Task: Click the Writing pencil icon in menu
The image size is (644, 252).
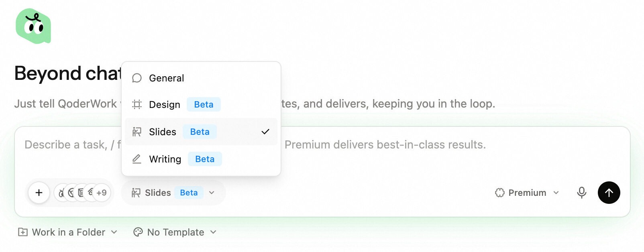Action: tap(137, 159)
